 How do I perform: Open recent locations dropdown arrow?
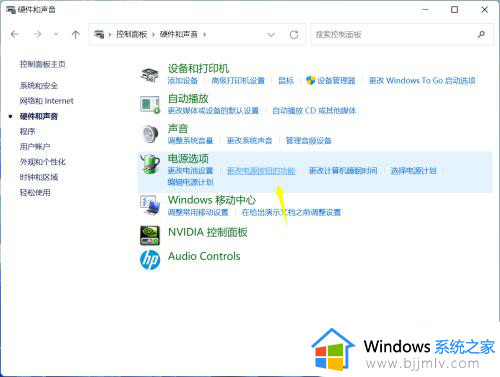56,34
